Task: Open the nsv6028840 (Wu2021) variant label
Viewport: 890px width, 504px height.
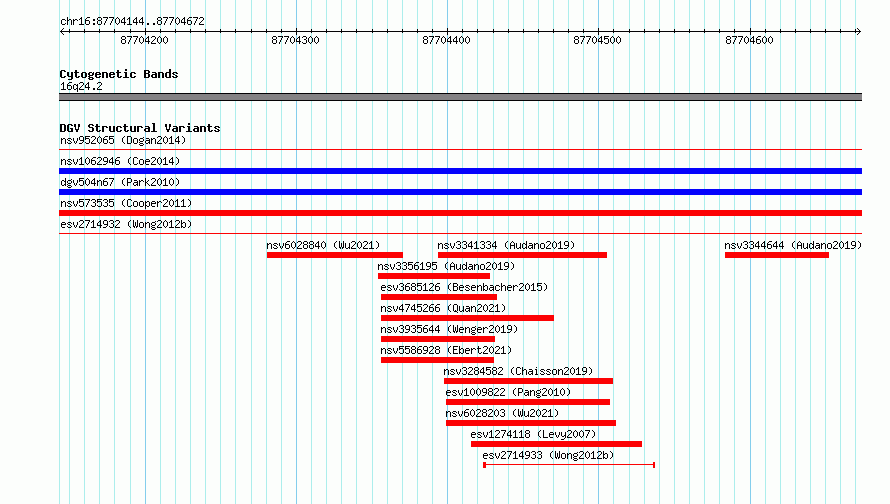Action: (x=323, y=245)
